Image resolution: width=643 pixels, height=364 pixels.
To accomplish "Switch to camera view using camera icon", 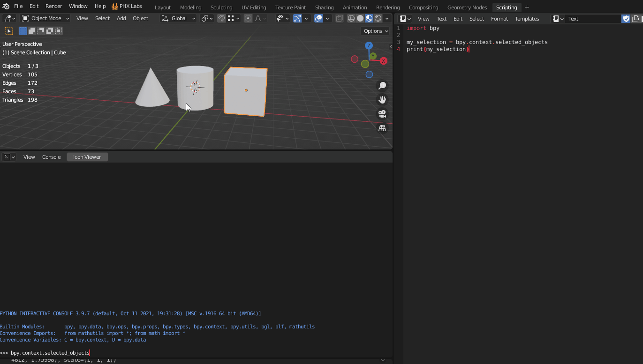I will tap(382, 114).
